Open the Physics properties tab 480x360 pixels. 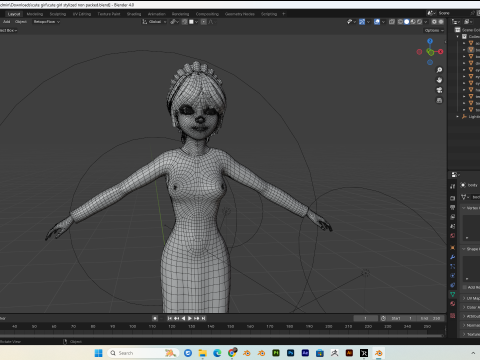point(452,276)
